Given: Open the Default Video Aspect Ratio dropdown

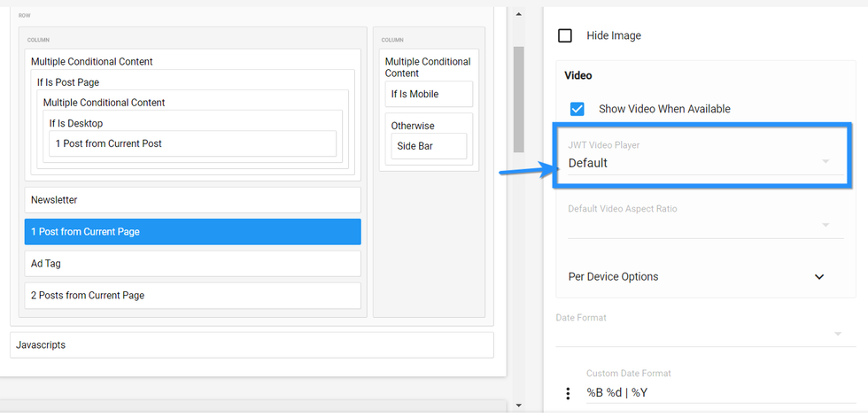Looking at the screenshot, I should pos(699,225).
